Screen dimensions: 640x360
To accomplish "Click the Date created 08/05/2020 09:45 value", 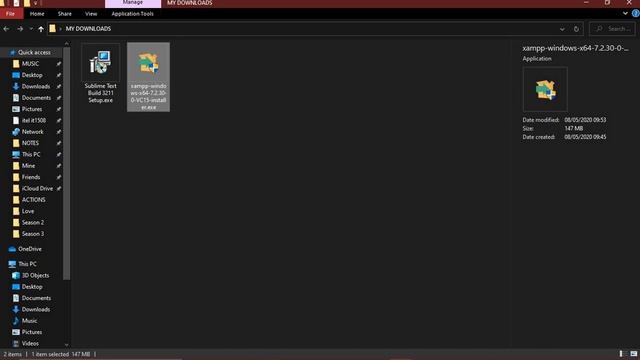I will [x=585, y=137].
